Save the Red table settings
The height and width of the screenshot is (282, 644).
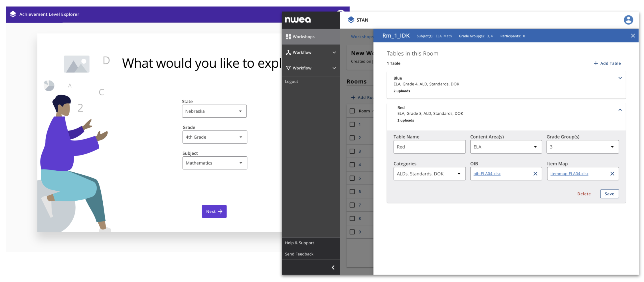pyautogui.click(x=609, y=194)
